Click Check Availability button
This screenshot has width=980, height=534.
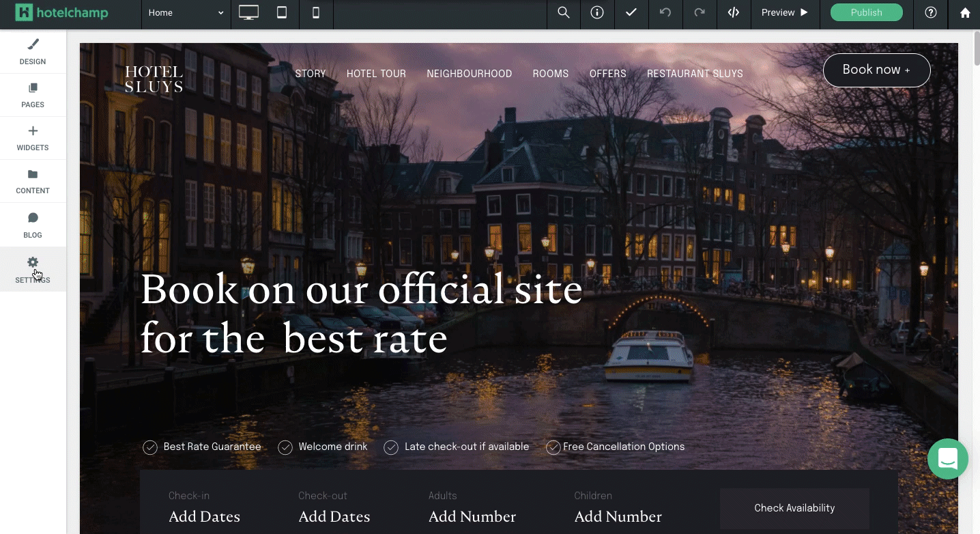coord(794,508)
